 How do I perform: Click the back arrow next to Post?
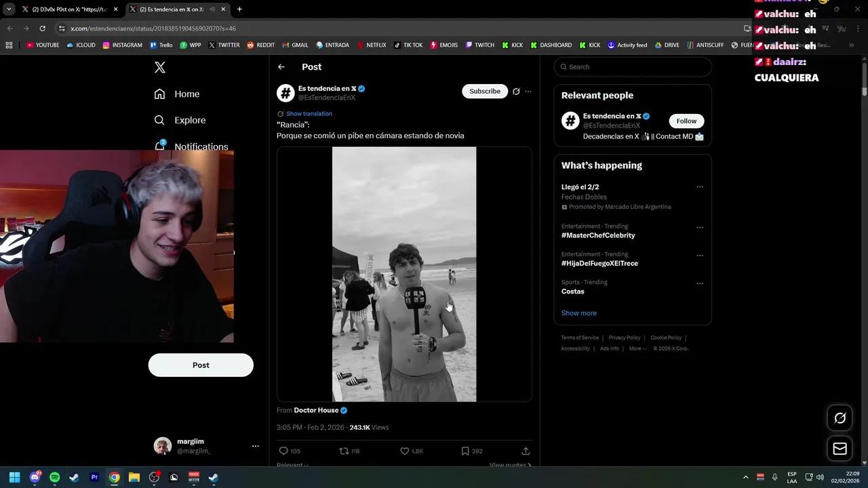coord(281,67)
